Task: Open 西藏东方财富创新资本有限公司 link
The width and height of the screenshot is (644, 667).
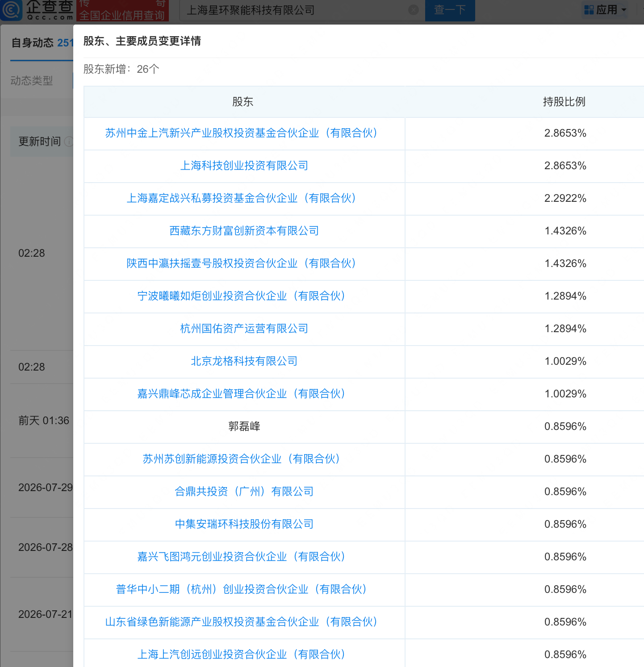Action: (244, 231)
